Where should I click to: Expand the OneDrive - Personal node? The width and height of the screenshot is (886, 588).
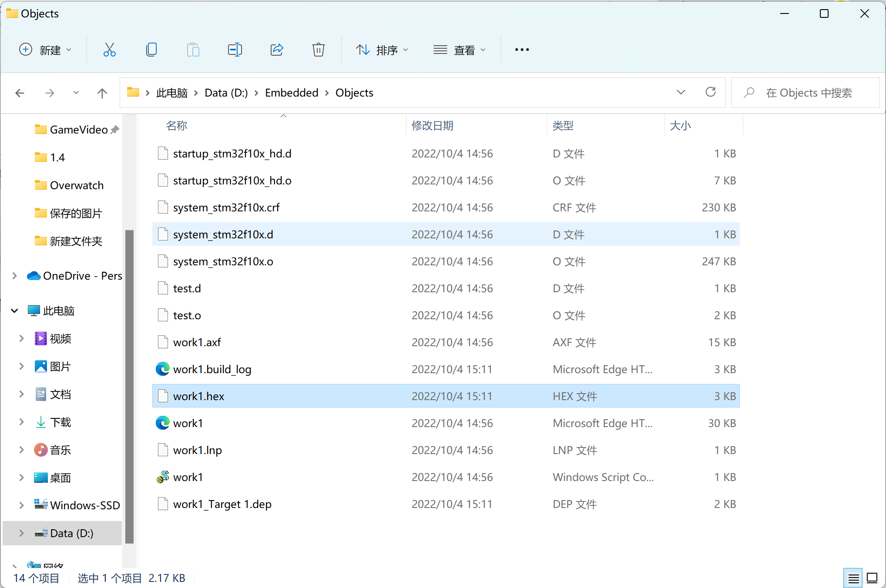click(x=14, y=276)
